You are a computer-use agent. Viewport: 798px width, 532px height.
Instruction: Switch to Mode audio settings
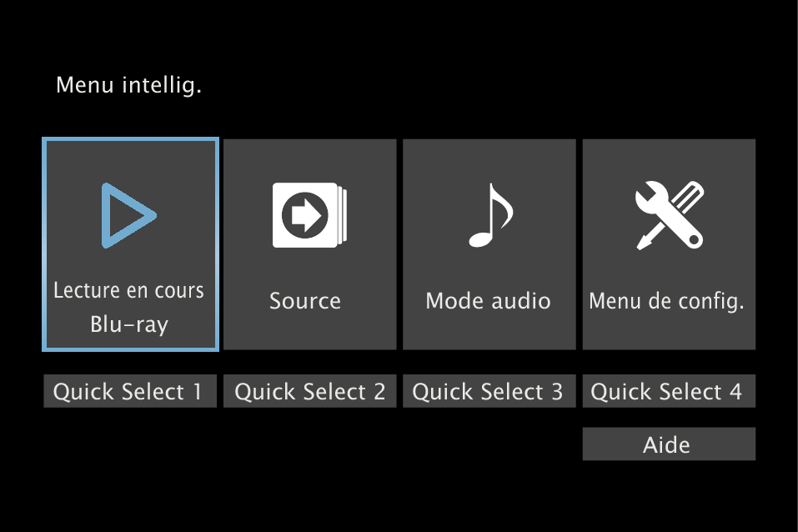click(x=489, y=243)
